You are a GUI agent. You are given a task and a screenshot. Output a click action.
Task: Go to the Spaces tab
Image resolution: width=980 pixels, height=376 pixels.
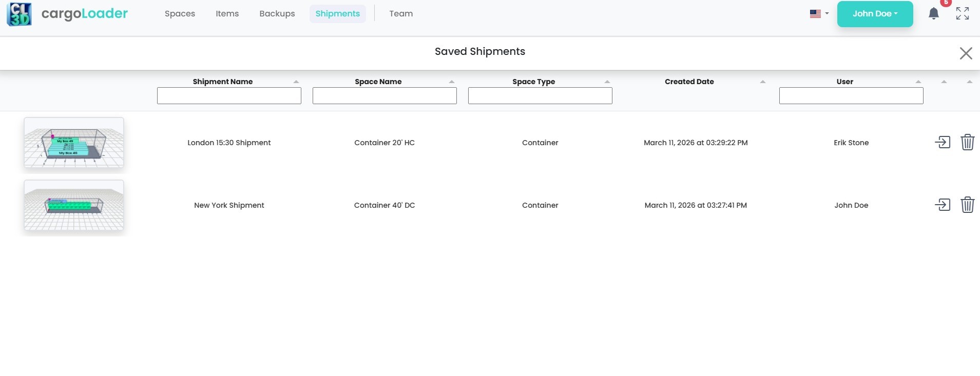(x=180, y=14)
